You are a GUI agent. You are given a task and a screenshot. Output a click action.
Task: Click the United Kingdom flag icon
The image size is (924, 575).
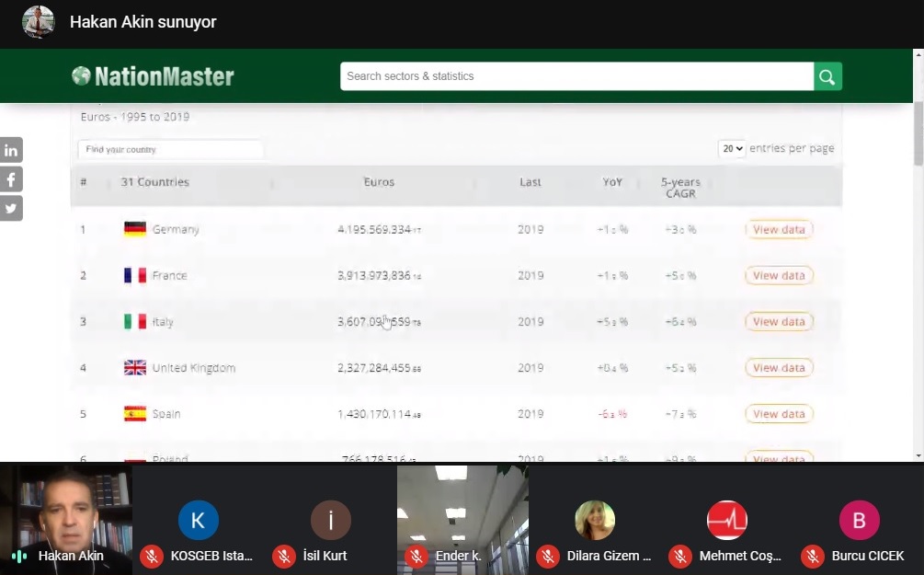(x=135, y=367)
